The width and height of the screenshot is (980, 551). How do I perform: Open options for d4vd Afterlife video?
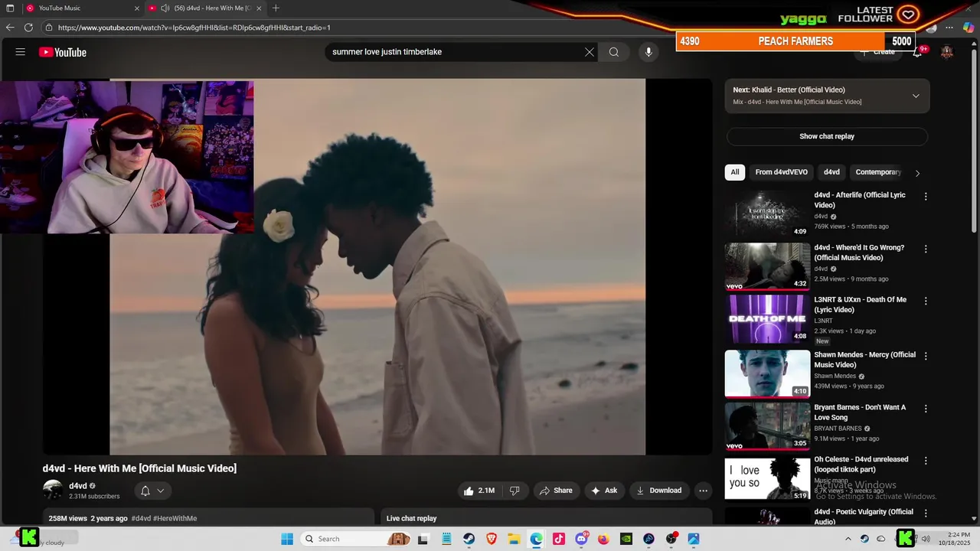tap(926, 197)
